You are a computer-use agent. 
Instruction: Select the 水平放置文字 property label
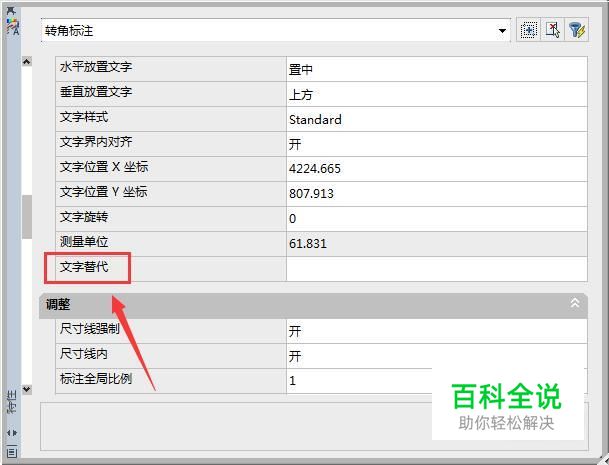click(96, 67)
